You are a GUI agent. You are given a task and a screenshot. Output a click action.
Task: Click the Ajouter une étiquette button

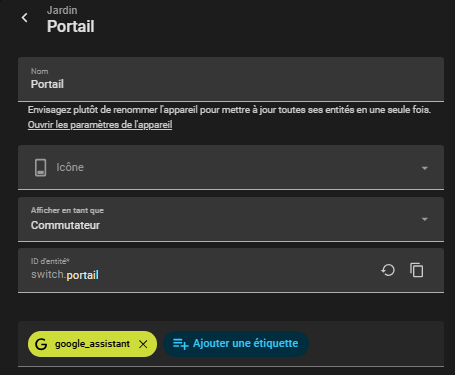pos(236,344)
